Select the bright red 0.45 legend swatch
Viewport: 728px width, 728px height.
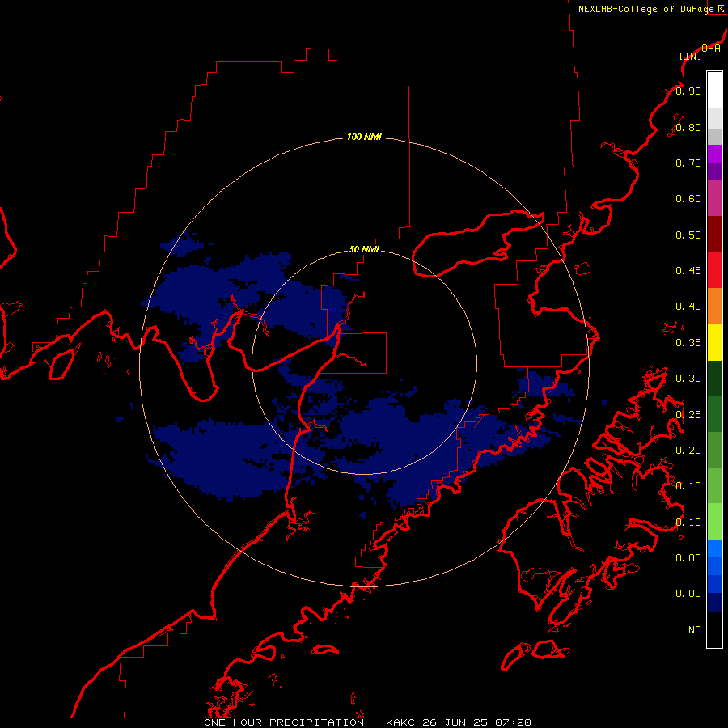coord(714,270)
